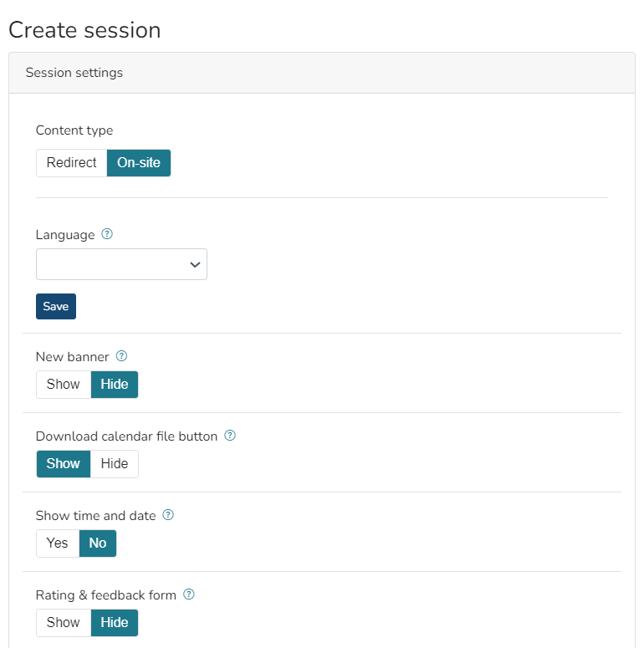Show the Rating & feedback form

(64, 623)
